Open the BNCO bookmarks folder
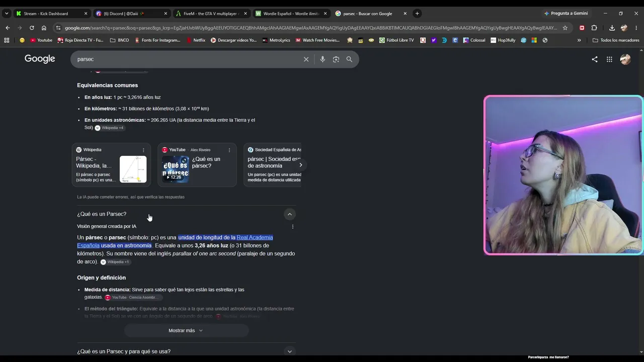 (x=119, y=40)
